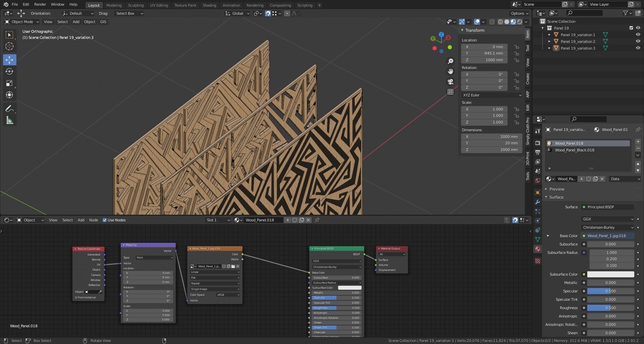The height and width of the screenshot is (344, 644).
Task: Open Object Data properties triangle icon
Action: [x=538, y=239]
